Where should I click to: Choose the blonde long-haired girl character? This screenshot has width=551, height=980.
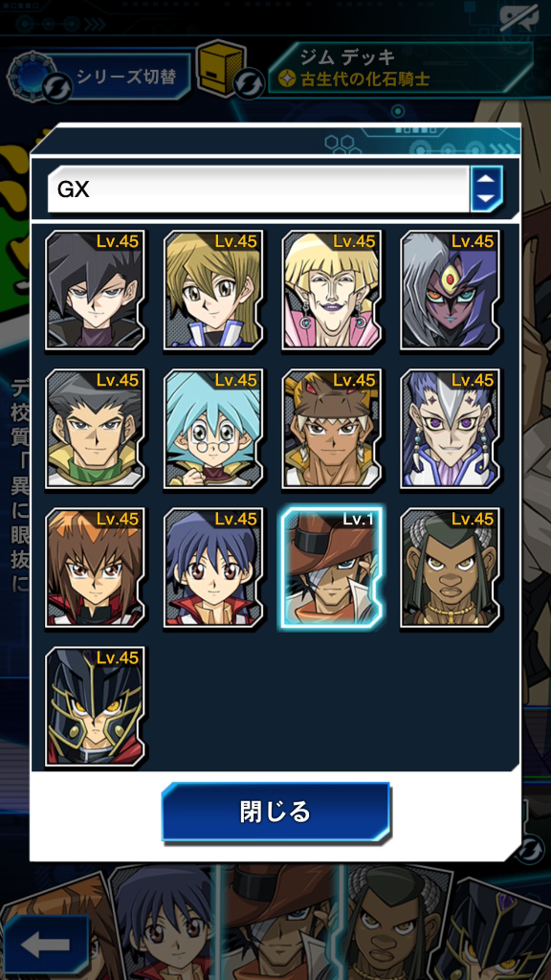pyautogui.click(x=213, y=289)
